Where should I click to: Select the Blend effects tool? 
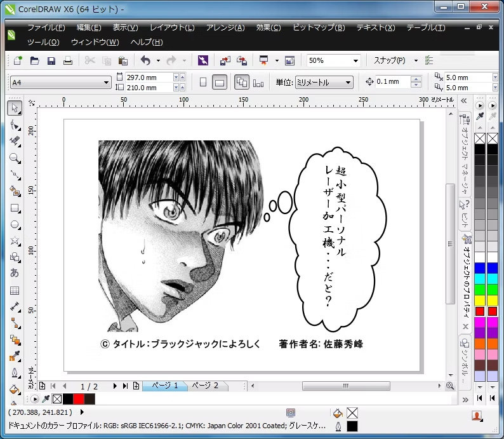pyautogui.click(x=15, y=340)
